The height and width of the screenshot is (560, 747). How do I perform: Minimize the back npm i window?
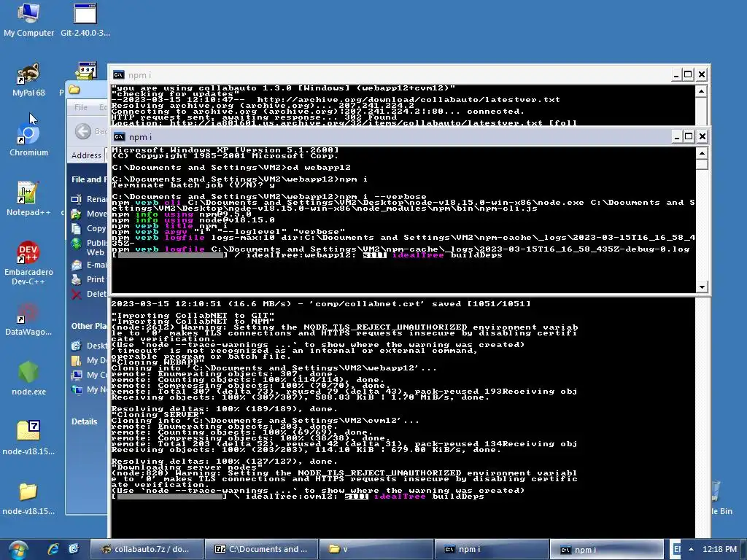pos(676,75)
